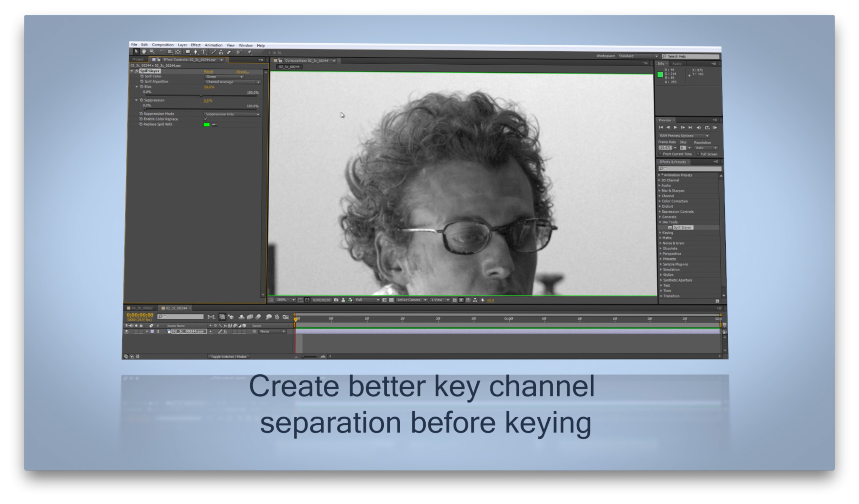Enable the Full Screen checkbox
Viewport: 859px width, 504px height.
coord(698,154)
